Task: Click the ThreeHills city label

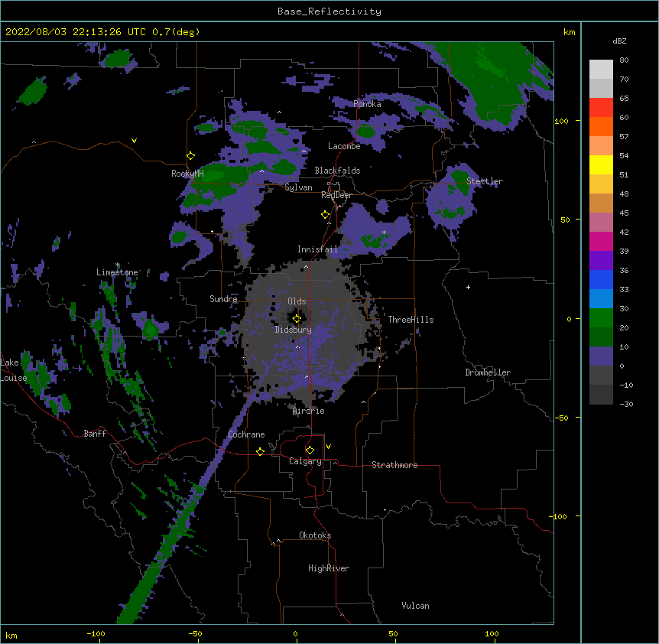Action: [411, 320]
